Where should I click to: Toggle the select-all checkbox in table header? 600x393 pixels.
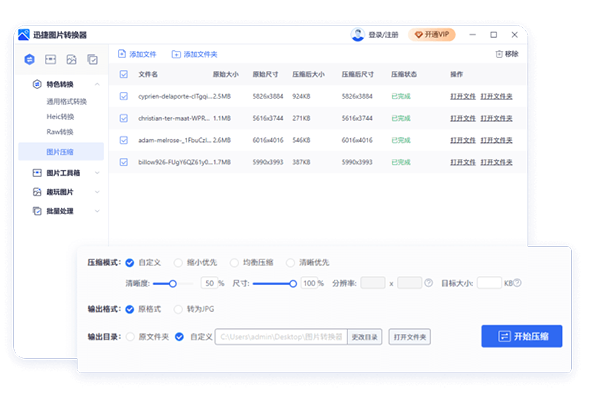(x=124, y=74)
